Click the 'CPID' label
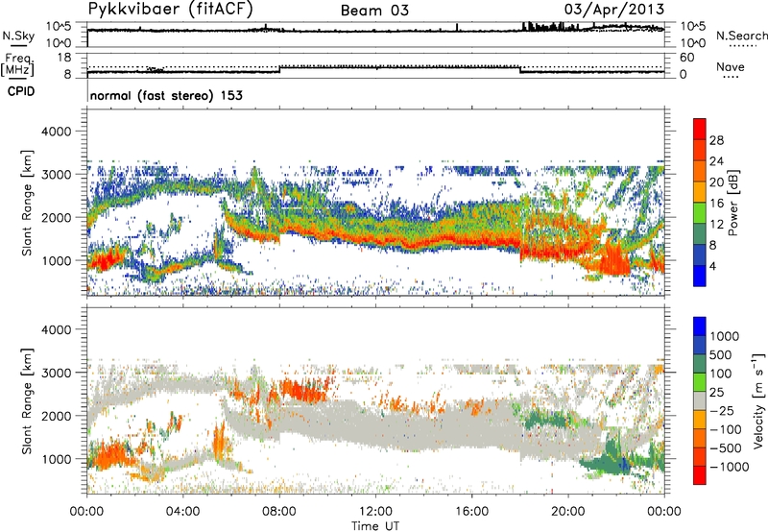The height and width of the screenshot is (532, 768). point(21,91)
